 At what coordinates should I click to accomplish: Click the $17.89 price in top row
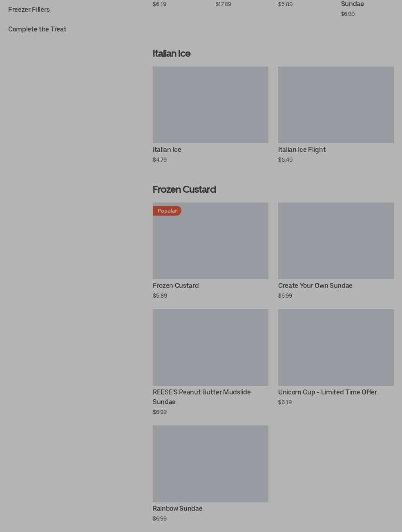pos(223,4)
